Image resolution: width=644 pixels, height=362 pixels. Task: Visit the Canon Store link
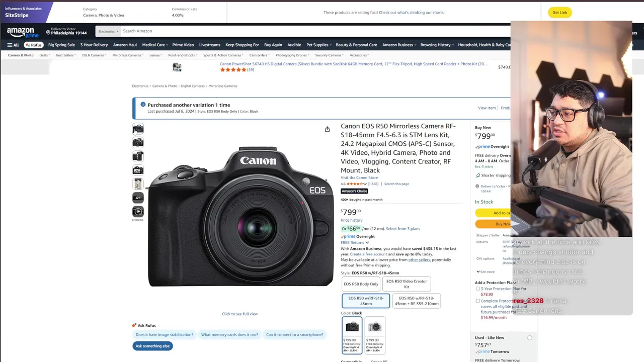click(359, 177)
